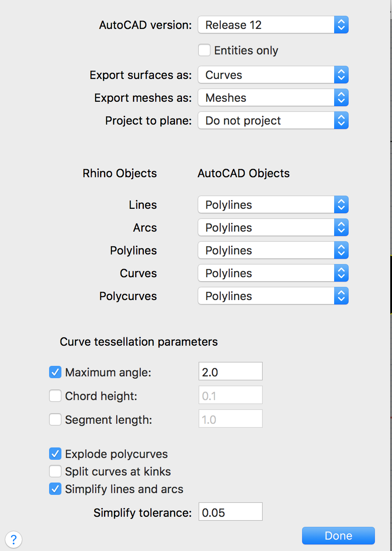
Task: Uncheck Simplify lines and arcs
Action: (55, 489)
